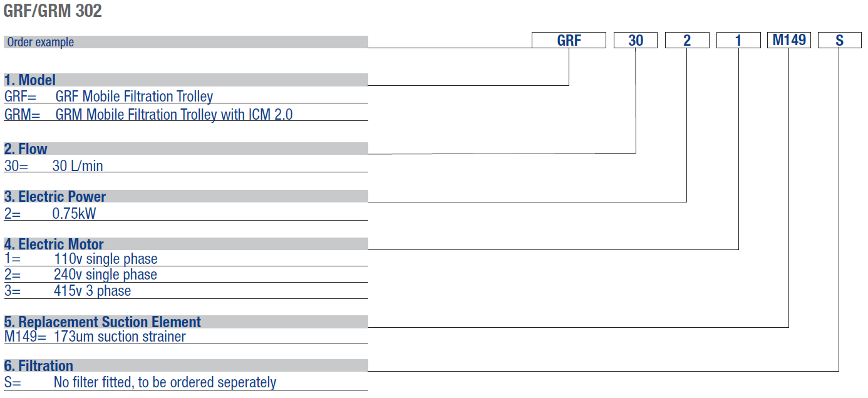The height and width of the screenshot is (398, 868).
Task: Select the 415v 3 phase option
Action: (x=92, y=291)
